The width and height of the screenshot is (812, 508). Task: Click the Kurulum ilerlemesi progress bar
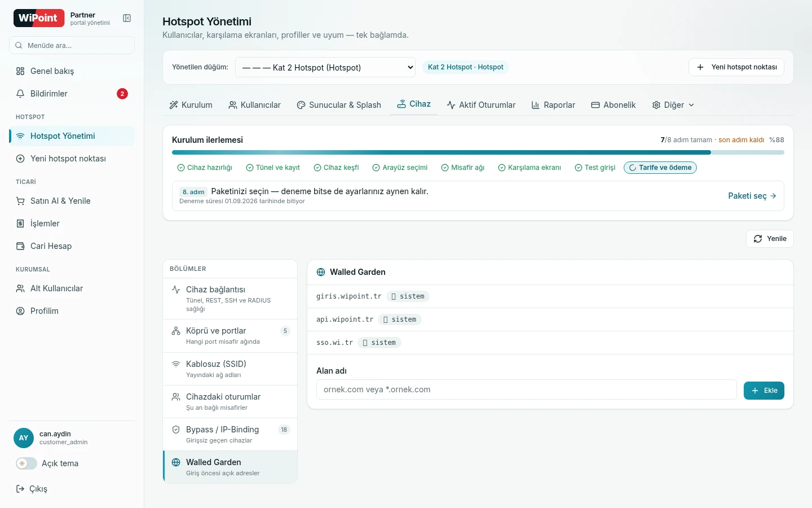[478, 152]
